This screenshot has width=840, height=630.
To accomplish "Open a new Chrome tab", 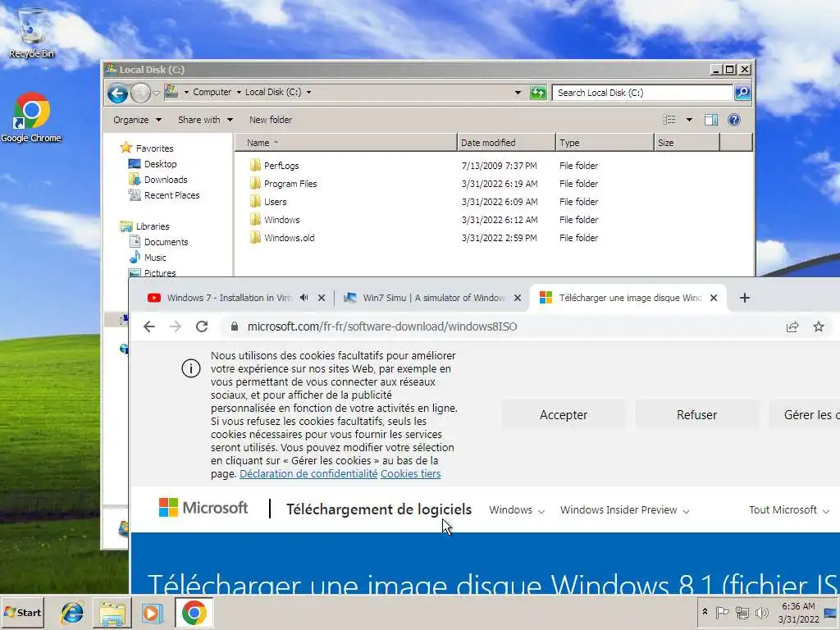I will [745, 298].
